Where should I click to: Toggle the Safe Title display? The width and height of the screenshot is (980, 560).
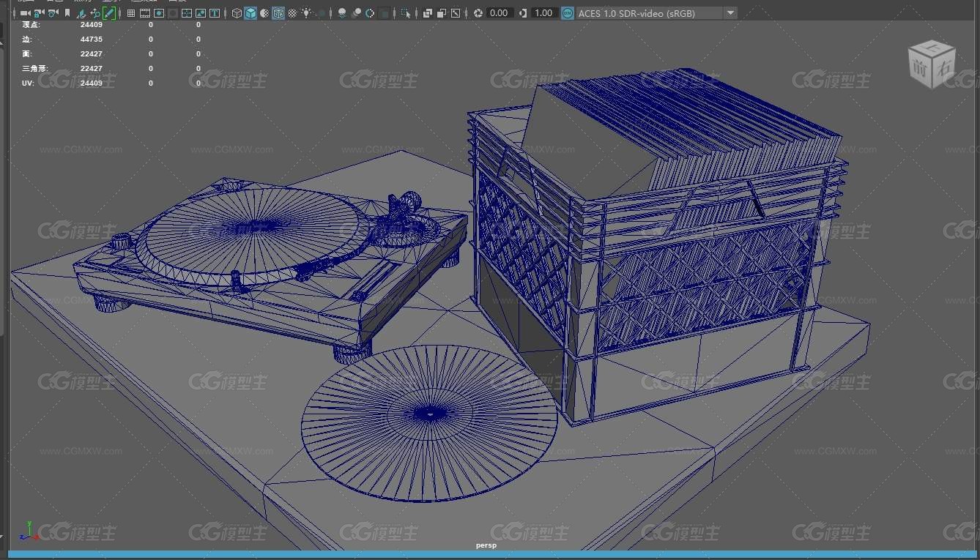point(215,13)
